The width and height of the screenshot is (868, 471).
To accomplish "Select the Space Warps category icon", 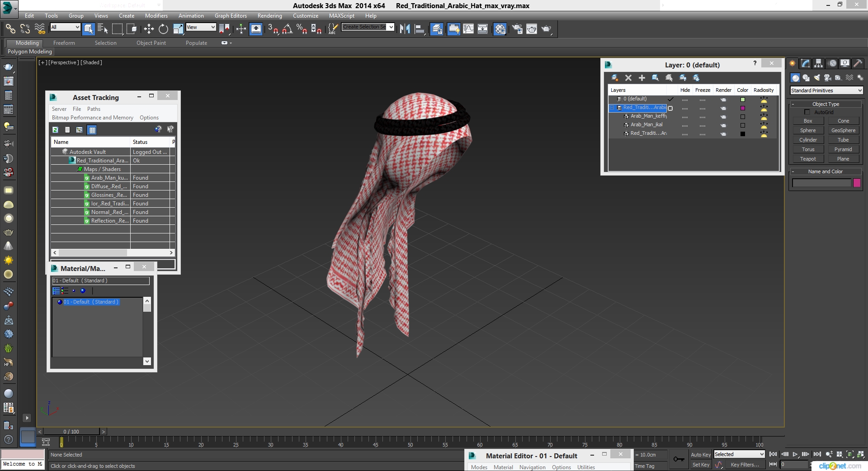I will [x=849, y=78].
